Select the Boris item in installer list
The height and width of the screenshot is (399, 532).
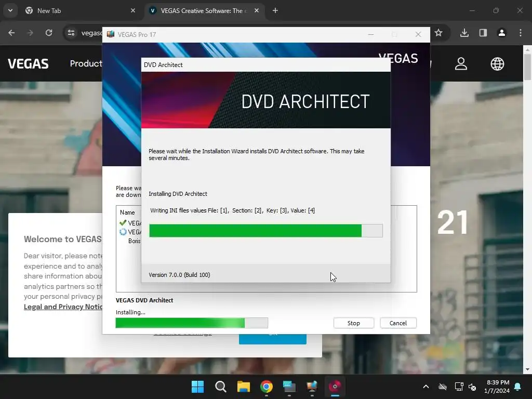click(135, 241)
